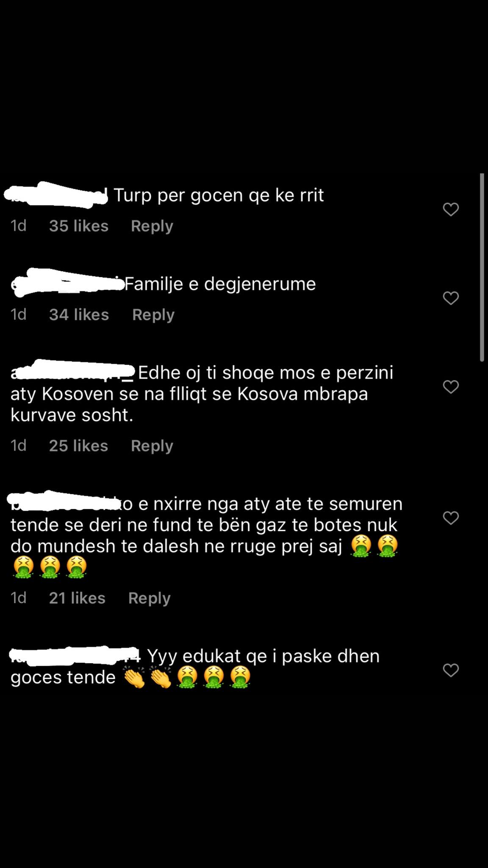Like the 'Familje e degjenerume' comment

[x=451, y=298]
